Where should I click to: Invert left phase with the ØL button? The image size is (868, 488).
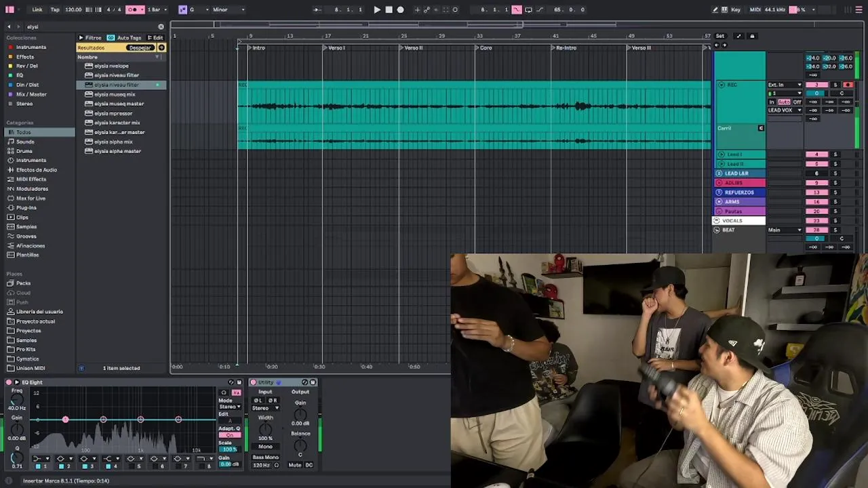click(x=258, y=401)
